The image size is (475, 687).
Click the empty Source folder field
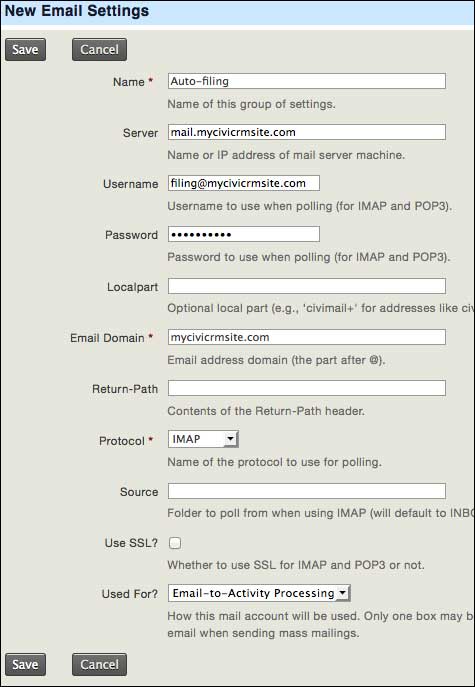coord(307,491)
